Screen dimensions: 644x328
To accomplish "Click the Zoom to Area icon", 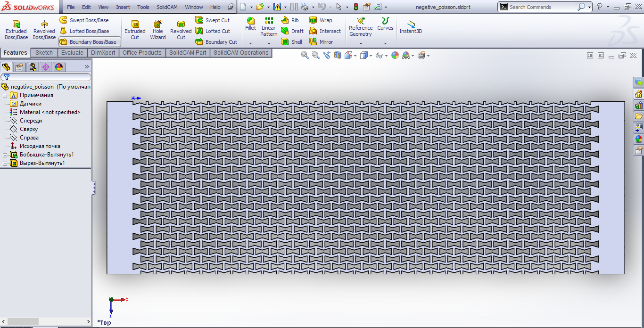I will pyautogui.click(x=316, y=55).
